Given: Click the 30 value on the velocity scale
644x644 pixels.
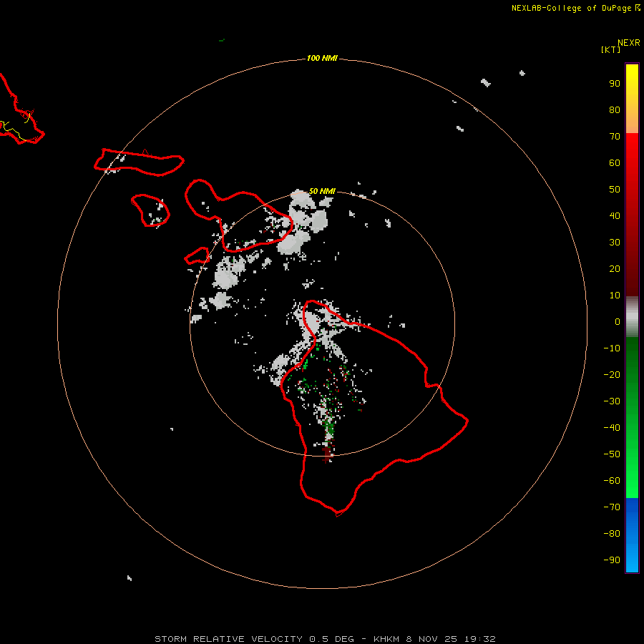Looking at the screenshot, I should click(x=615, y=243).
